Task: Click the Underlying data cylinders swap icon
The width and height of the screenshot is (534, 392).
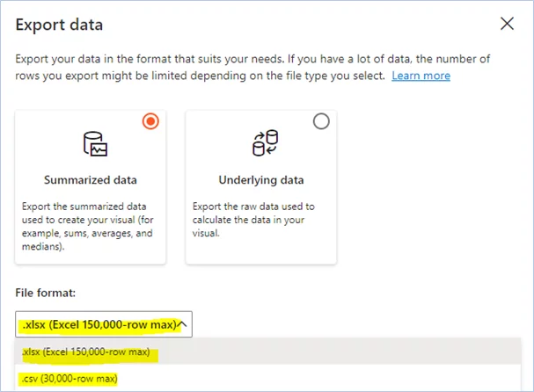Action: 265,143
